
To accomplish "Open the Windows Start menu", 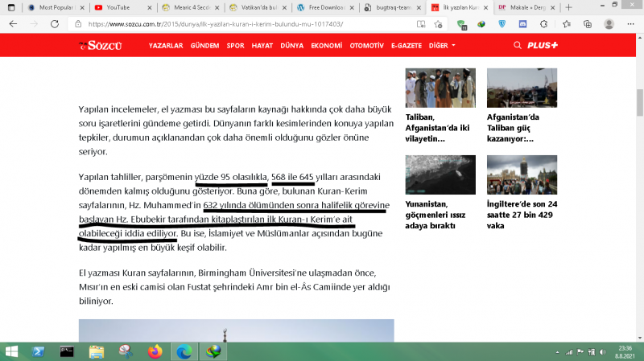I will click(x=11, y=351).
